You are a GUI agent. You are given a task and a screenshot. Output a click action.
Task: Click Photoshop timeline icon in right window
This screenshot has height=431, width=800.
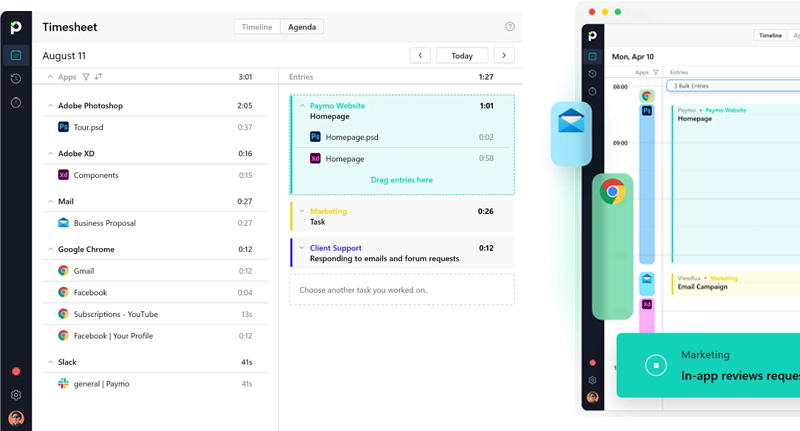647,111
